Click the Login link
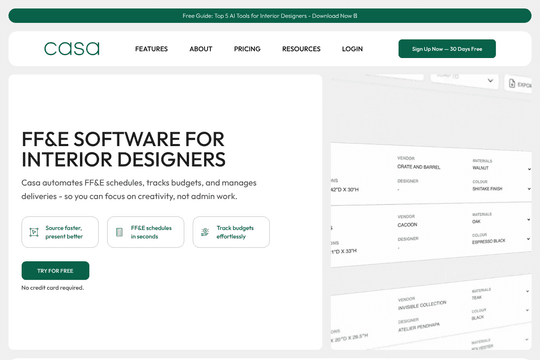 (352, 49)
